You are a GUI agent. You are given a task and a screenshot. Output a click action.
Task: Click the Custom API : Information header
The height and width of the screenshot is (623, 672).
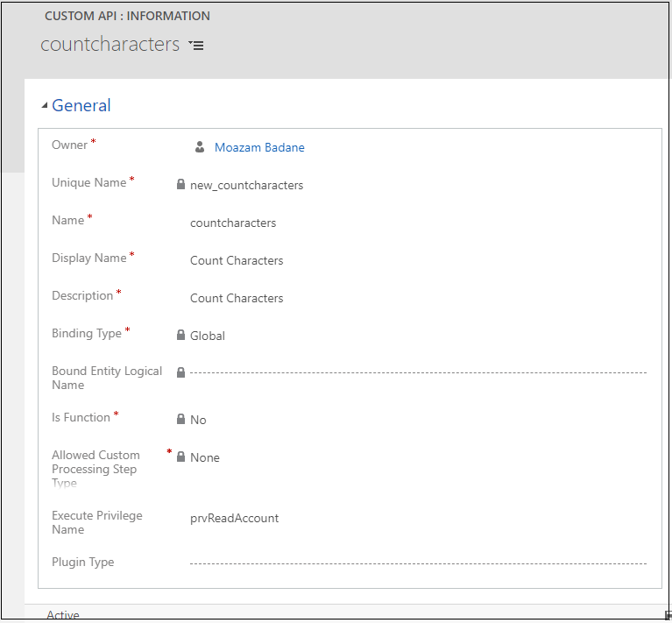127,16
